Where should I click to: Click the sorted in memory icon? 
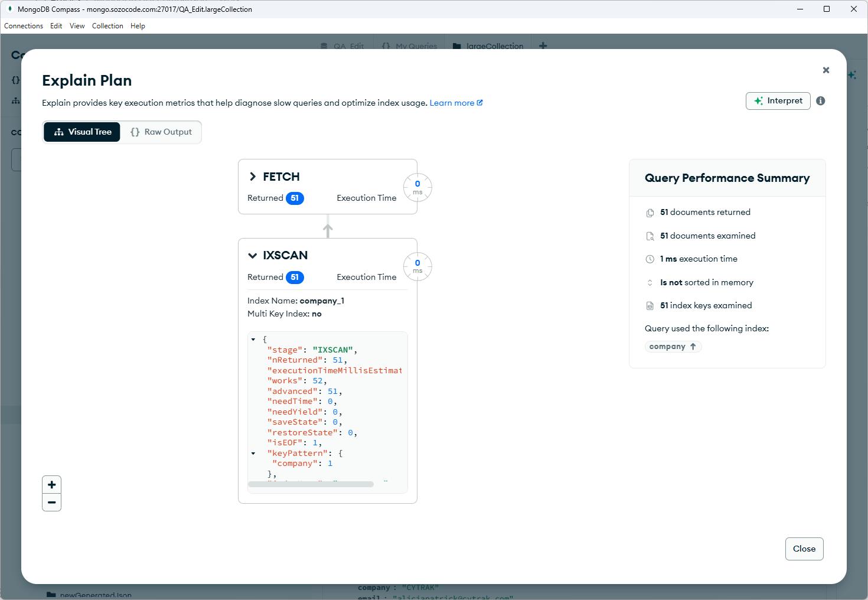[650, 283]
